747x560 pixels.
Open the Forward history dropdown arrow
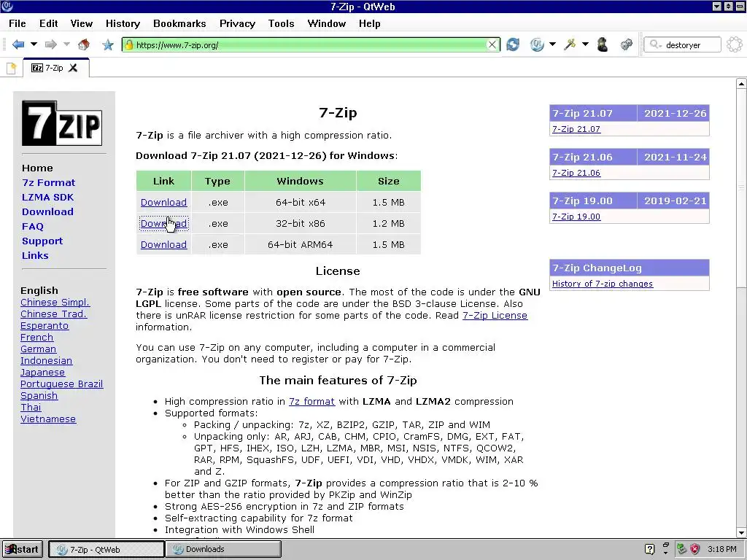[x=66, y=44]
